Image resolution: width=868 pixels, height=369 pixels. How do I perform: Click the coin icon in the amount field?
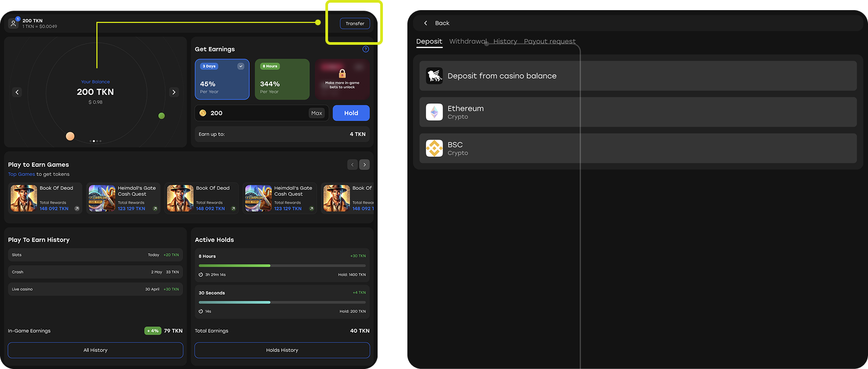coord(203,113)
